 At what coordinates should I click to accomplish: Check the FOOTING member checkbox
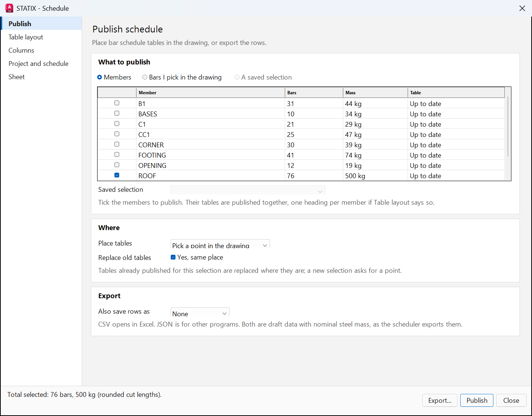tap(117, 155)
